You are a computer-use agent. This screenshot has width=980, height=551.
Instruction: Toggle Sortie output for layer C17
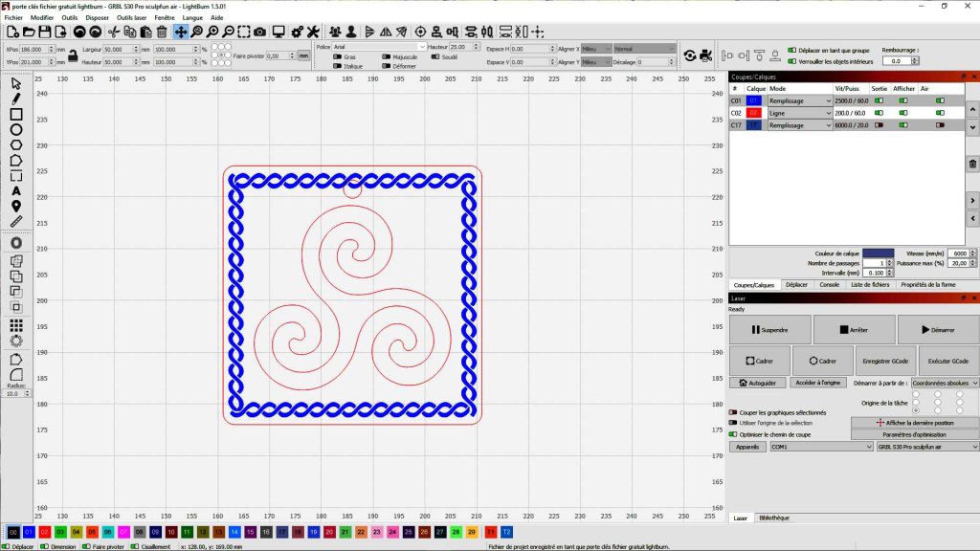879,125
